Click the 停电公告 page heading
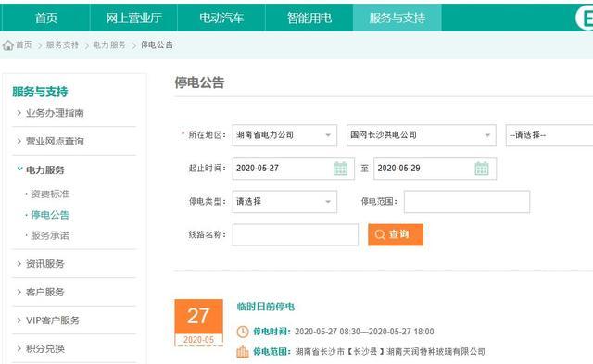 click(x=199, y=82)
